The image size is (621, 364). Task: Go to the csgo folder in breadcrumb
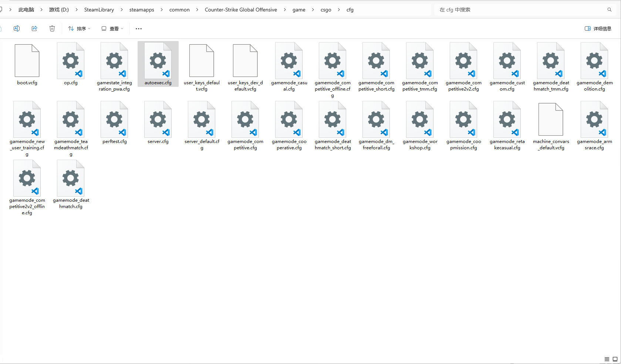click(326, 10)
